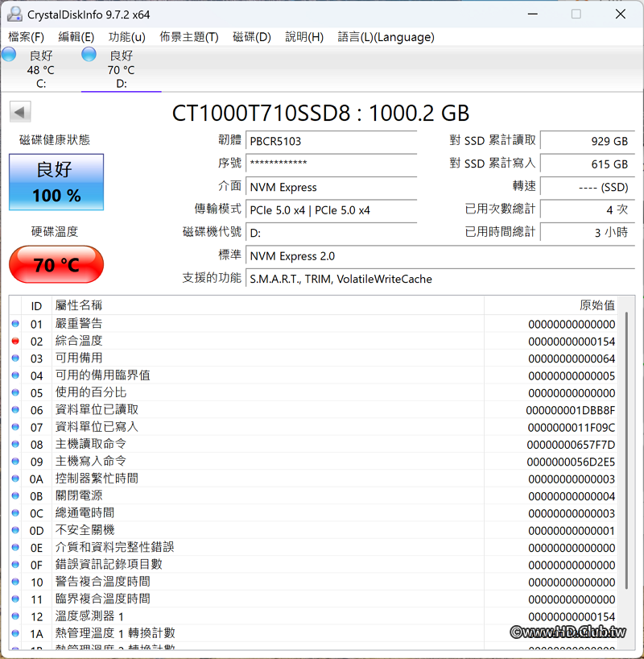Click the red status dot on row 02 綜合溫度
The width and height of the screenshot is (644, 659).
[x=15, y=341]
